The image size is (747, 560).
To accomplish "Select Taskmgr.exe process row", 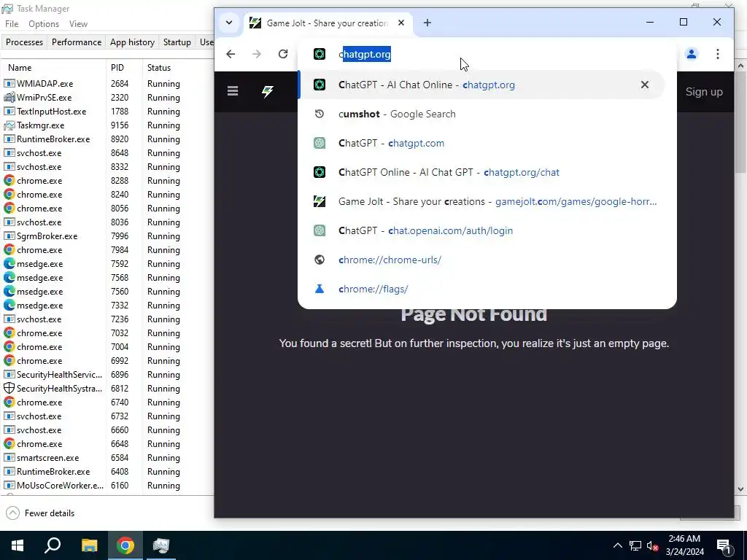I will (x=108, y=125).
